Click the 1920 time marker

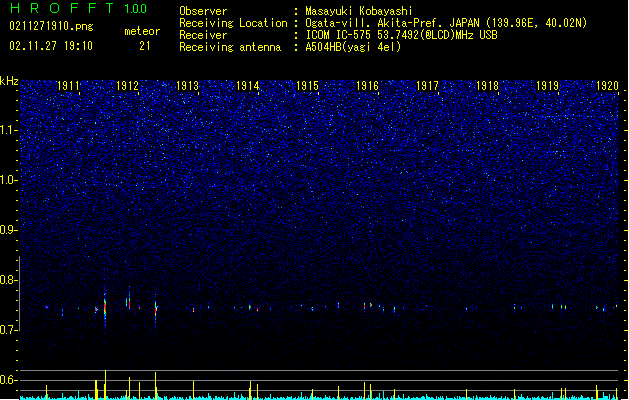[x=607, y=86]
